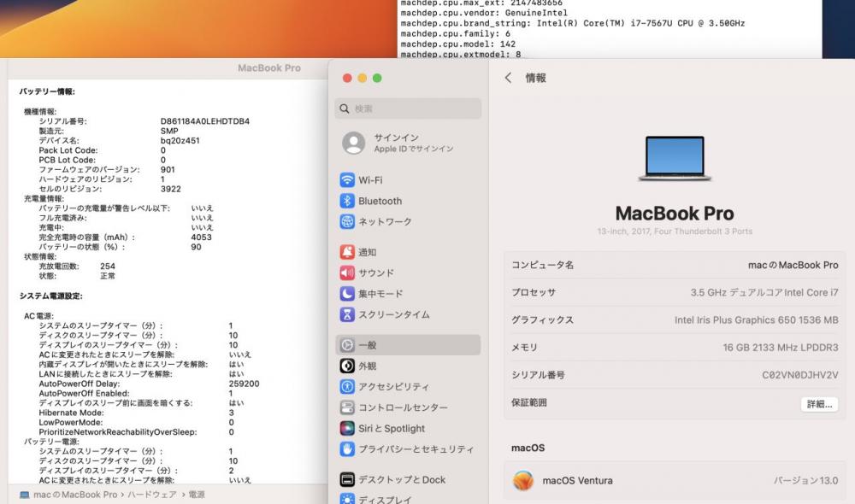This screenshot has width=855, height=504.
Task: Open デスクトップと Dock icon
Action: [347, 479]
